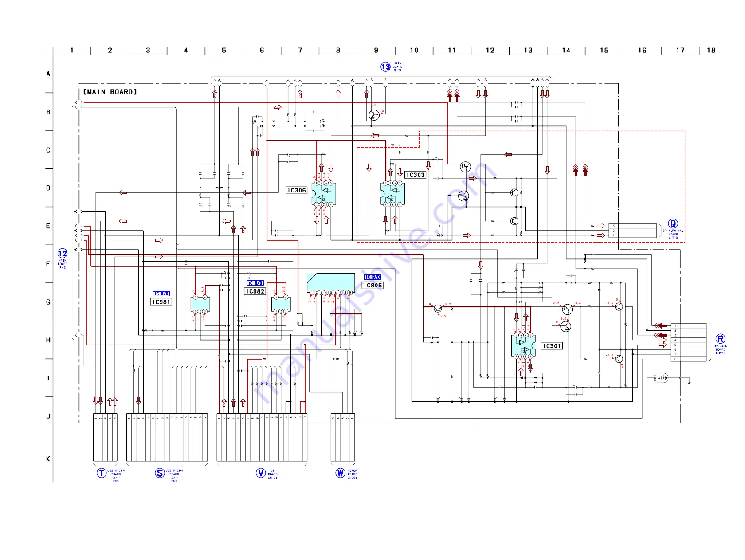The height and width of the screenshot is (560, 745).
Task: Select the circled R HP Jack Board marker
Action: coord(721,339)
